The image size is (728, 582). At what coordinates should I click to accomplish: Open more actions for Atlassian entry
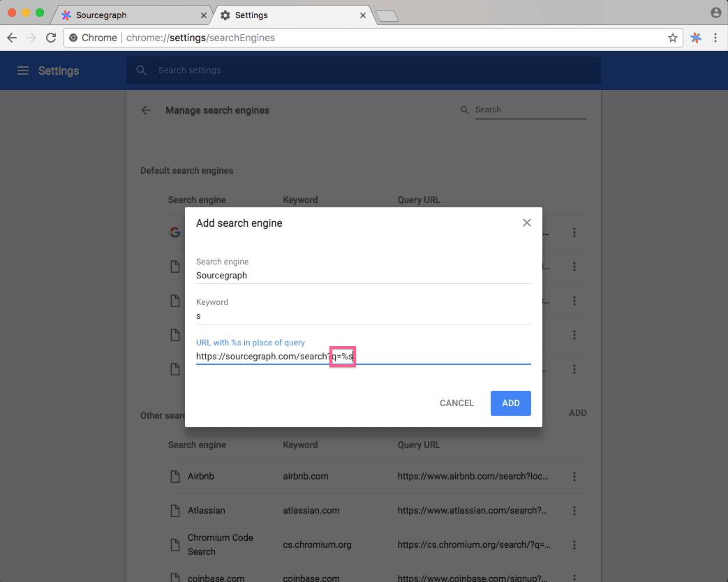574,511
